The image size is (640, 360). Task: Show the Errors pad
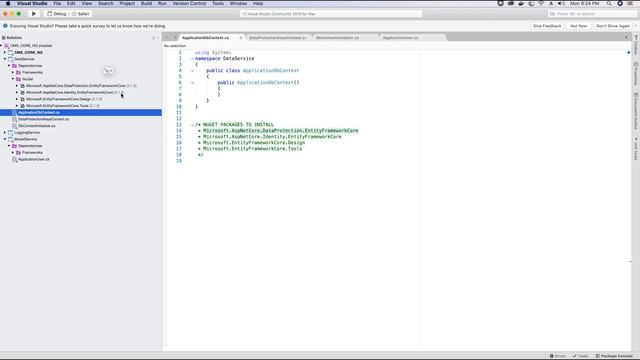(558, 356)
